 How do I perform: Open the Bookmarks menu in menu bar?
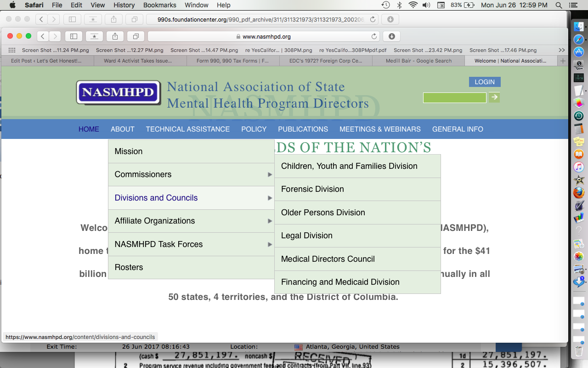159,5
